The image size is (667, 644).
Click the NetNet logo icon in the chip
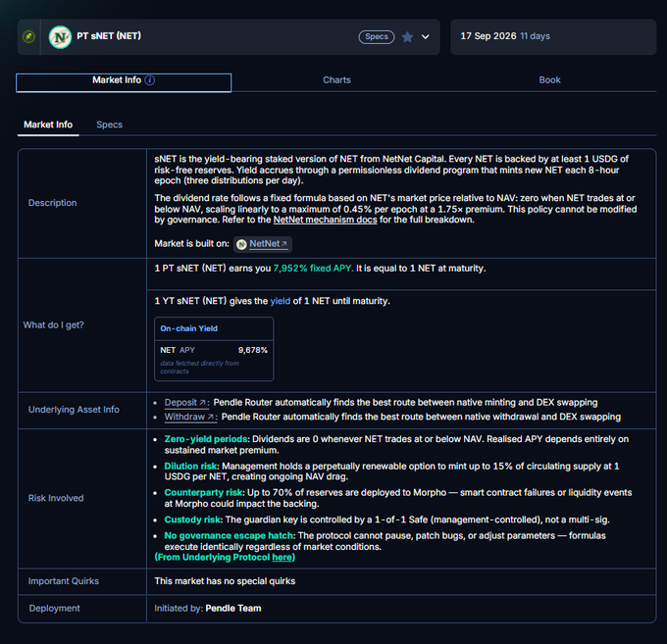pyautogui.click(x=241, y=244)
